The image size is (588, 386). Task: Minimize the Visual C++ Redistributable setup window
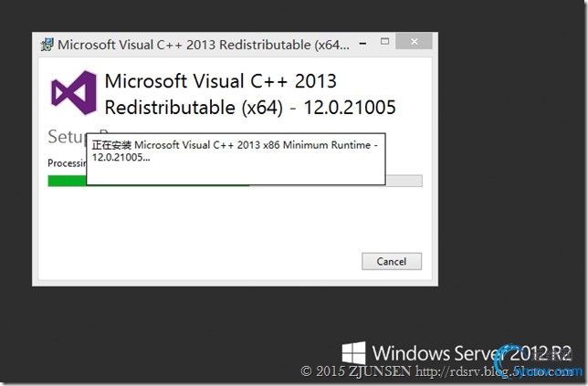pyautogui.click(x=362, y=42)
